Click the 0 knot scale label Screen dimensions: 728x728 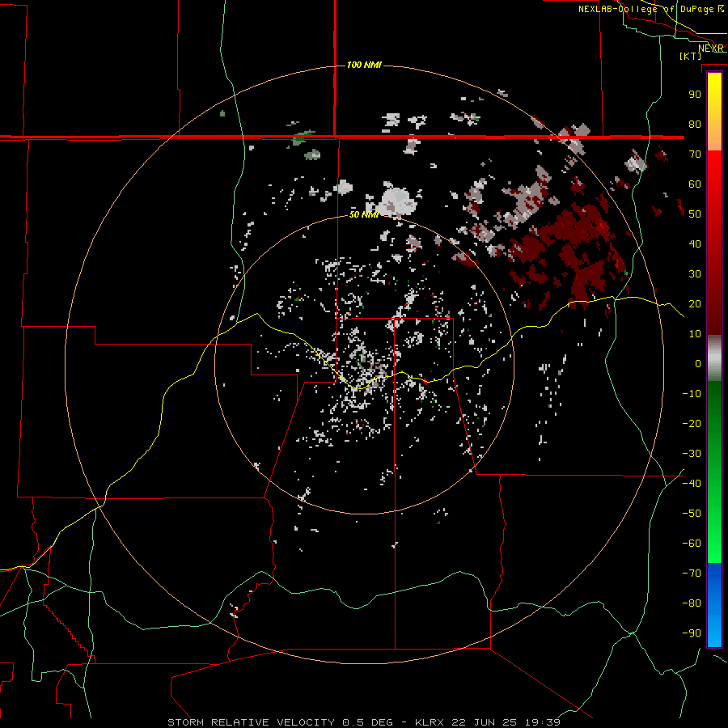(698, 363)
